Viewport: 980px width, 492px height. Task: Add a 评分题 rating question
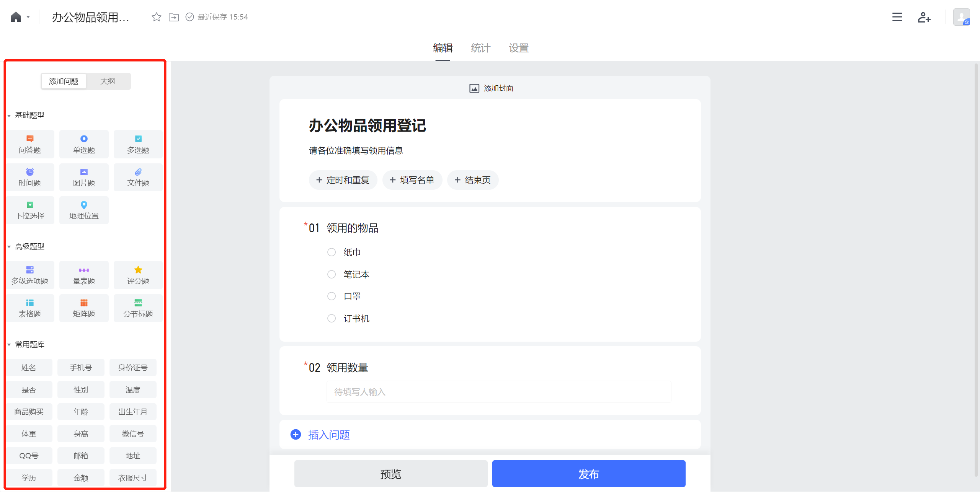138,275
